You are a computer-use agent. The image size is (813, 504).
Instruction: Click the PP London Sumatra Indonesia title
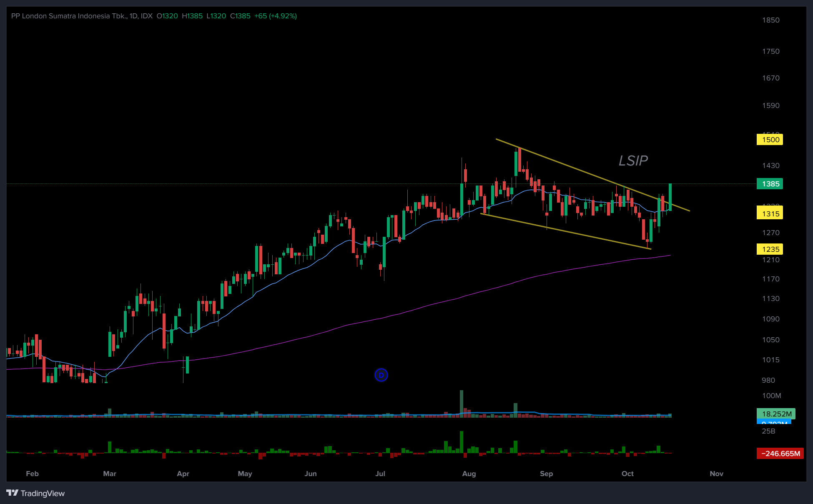click(69, 16)
